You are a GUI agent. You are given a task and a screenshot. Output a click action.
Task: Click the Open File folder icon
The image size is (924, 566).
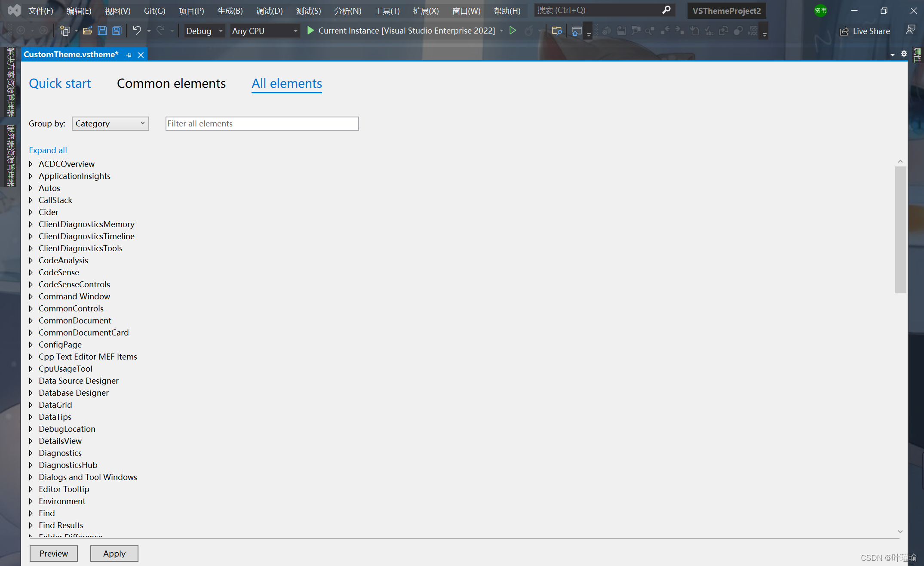coord(88,31)
